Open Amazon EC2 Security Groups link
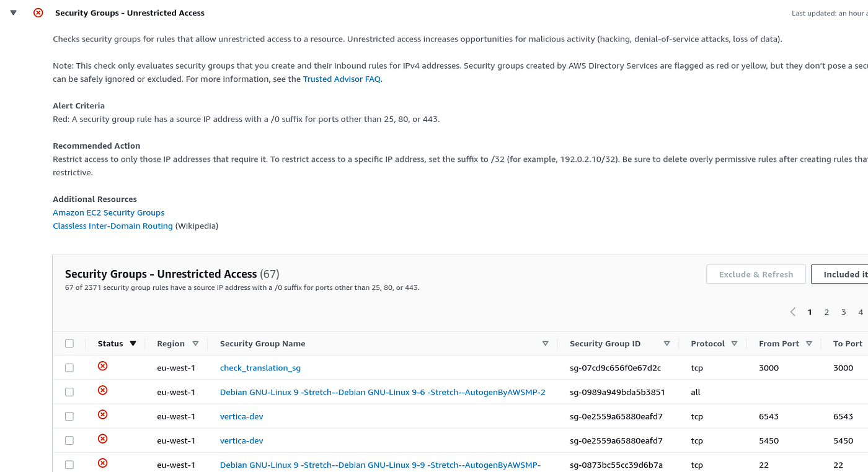 click(x=108, y=212)
